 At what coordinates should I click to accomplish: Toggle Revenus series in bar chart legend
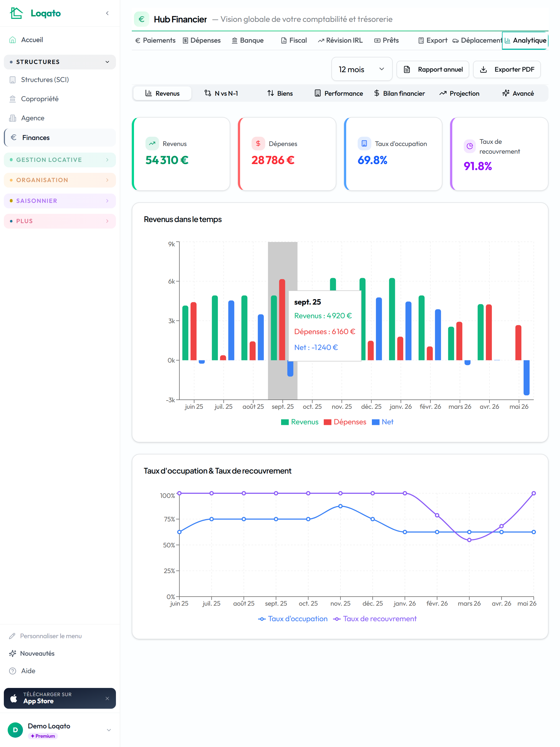[x=299, y=422]
